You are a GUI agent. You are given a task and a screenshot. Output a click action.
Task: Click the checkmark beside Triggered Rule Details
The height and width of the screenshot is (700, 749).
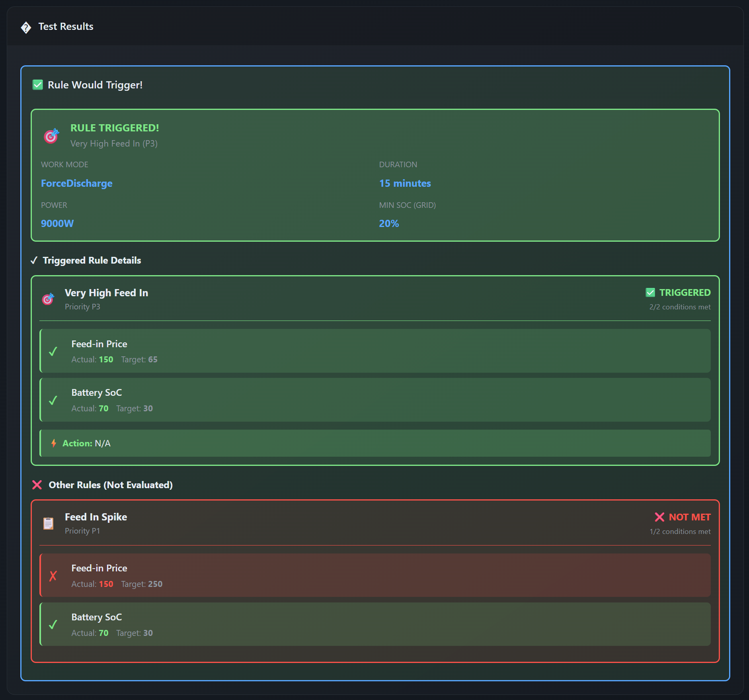click(x=35, y=260)
